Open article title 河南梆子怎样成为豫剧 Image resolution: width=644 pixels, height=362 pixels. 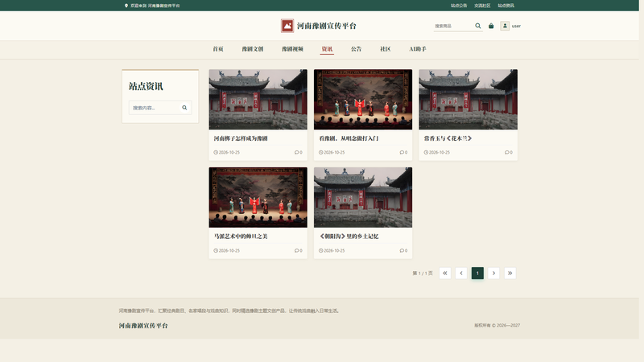point(241,138)
